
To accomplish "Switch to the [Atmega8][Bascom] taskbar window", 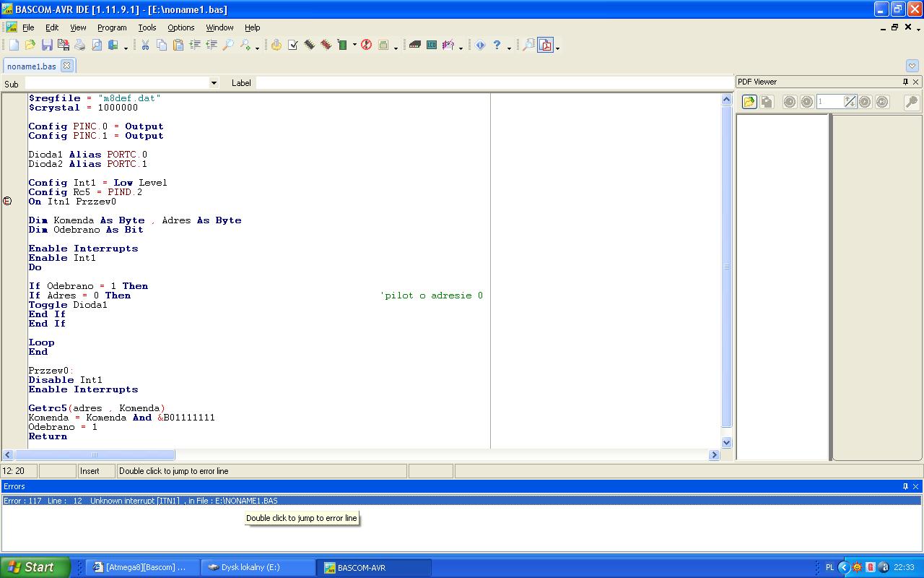I will (143, 567).
